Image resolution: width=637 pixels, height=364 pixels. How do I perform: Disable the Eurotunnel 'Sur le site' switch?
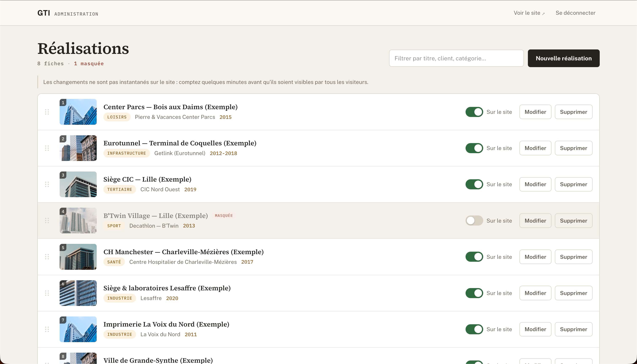pyautogui.click(x=474, y=148)
